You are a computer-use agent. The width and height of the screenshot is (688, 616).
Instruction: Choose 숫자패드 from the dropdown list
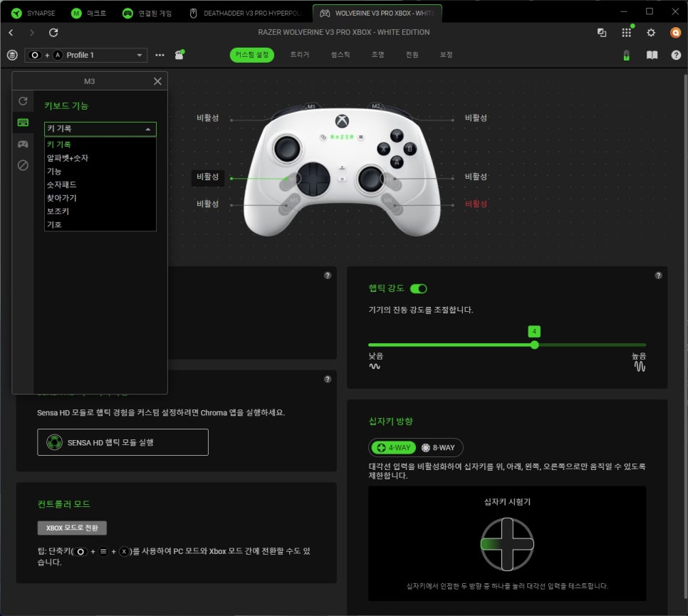click(100, 184)
